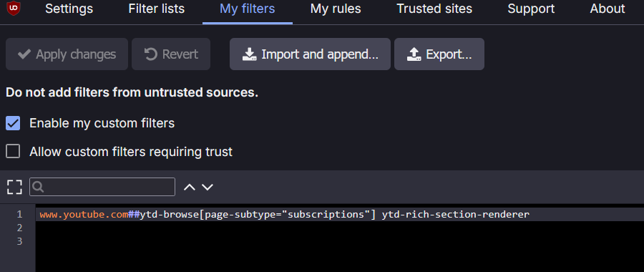Click the Apply changes button
The height and width of the screenshot is (272, 644).
67,54
